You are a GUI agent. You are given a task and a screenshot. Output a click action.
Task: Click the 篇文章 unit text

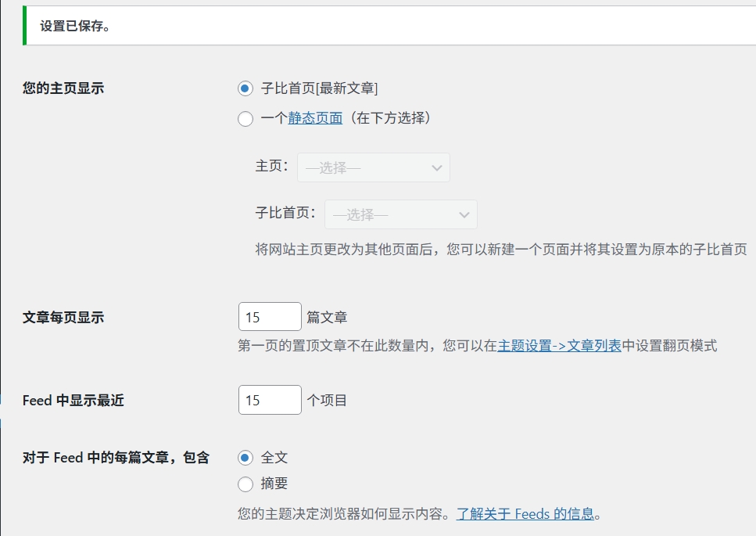point(327,318)
